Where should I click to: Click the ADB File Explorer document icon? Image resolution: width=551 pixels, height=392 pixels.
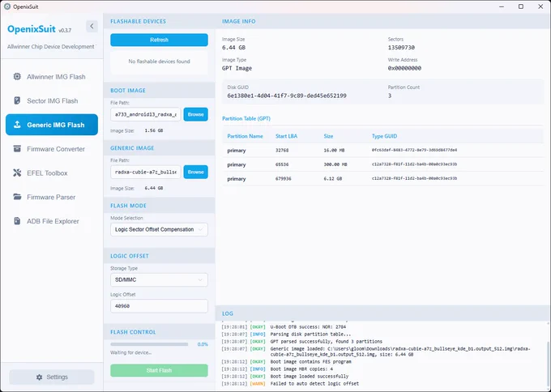pyautogui.click(x=17, y=221)
